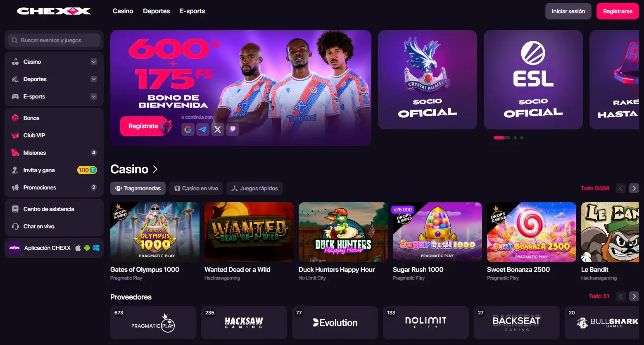
Task: Open Deportes in the top menu
Action: [156, 11]
